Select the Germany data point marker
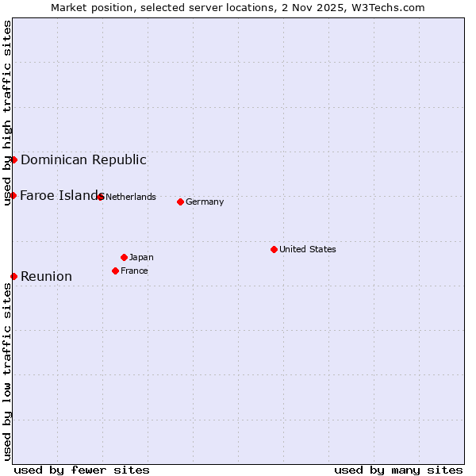476x476 pixels. pyautogui.click(x=180, y=202)
